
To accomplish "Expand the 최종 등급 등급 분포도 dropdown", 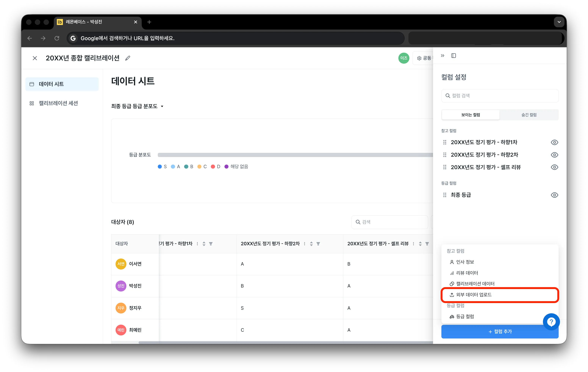I will [x=137, y=106].
